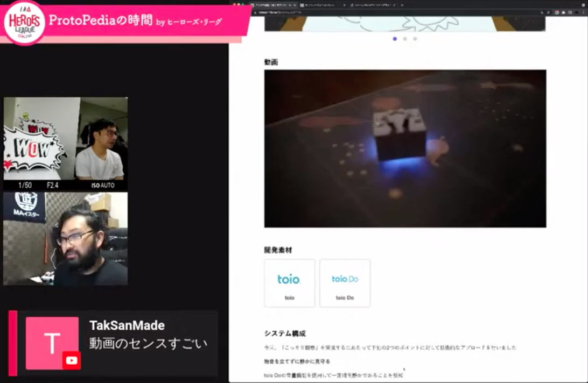Click an extension icon beside the address bar
Screen dimensions: 588x383
click(556, 12)
